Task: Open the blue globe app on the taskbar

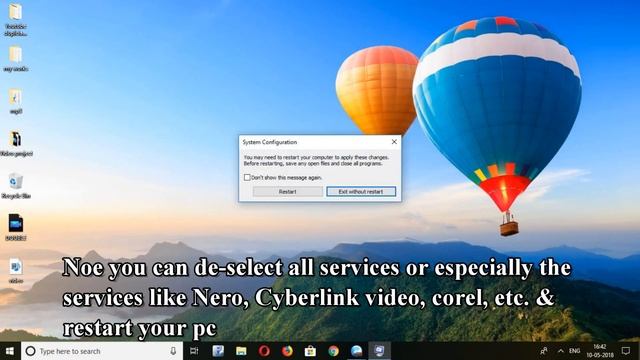Action: tap(356, 351)
